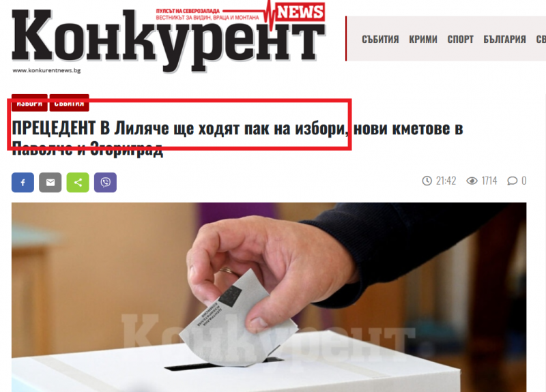Go to the БЪЛГАРИЯ section

(504, 40)
